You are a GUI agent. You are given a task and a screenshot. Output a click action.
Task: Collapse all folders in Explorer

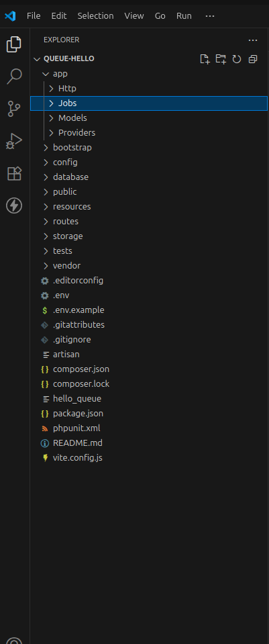(253, 59)
